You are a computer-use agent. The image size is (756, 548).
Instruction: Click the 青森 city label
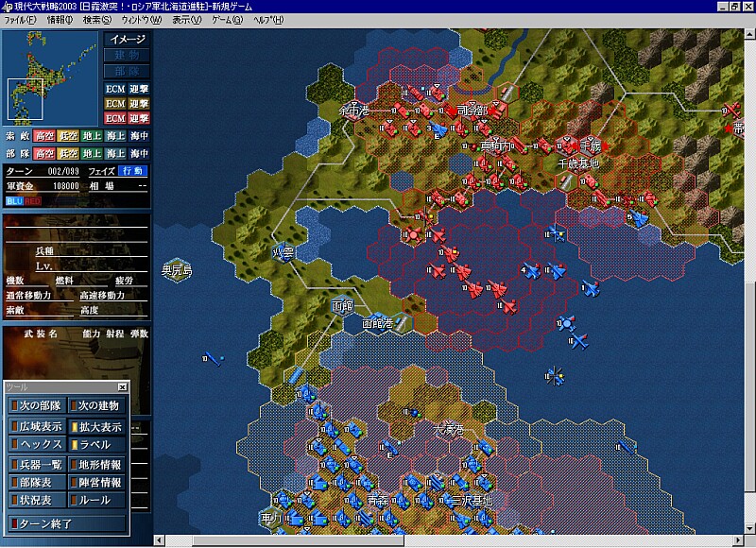tap(377, 500)
